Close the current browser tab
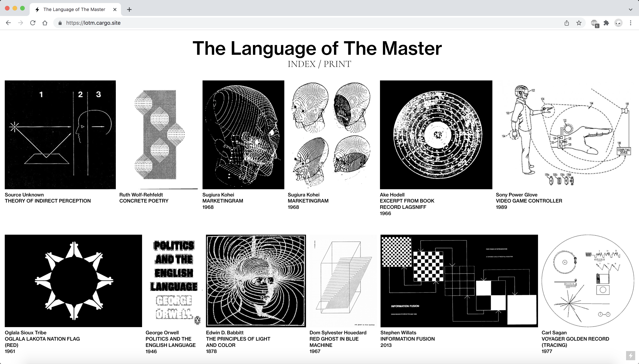 pos(115,10)
